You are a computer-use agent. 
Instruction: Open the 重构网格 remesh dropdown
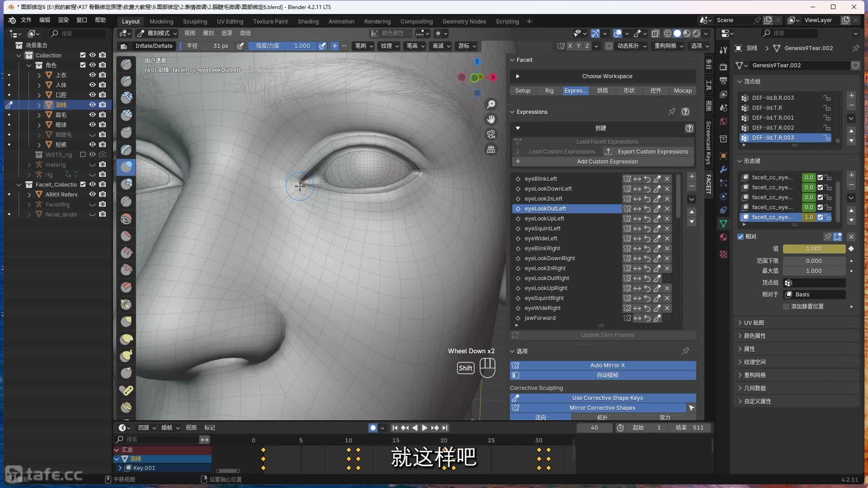pos(669,46)
